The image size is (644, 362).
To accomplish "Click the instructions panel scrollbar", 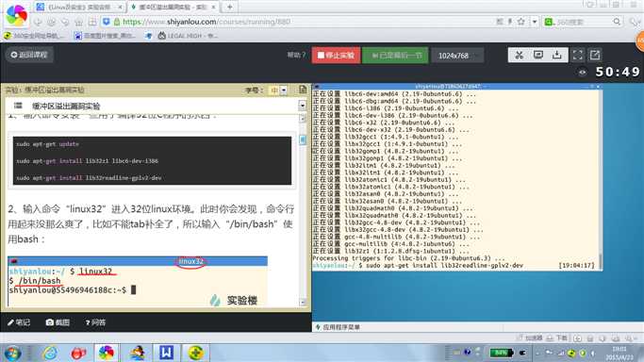I will [303, 209].
